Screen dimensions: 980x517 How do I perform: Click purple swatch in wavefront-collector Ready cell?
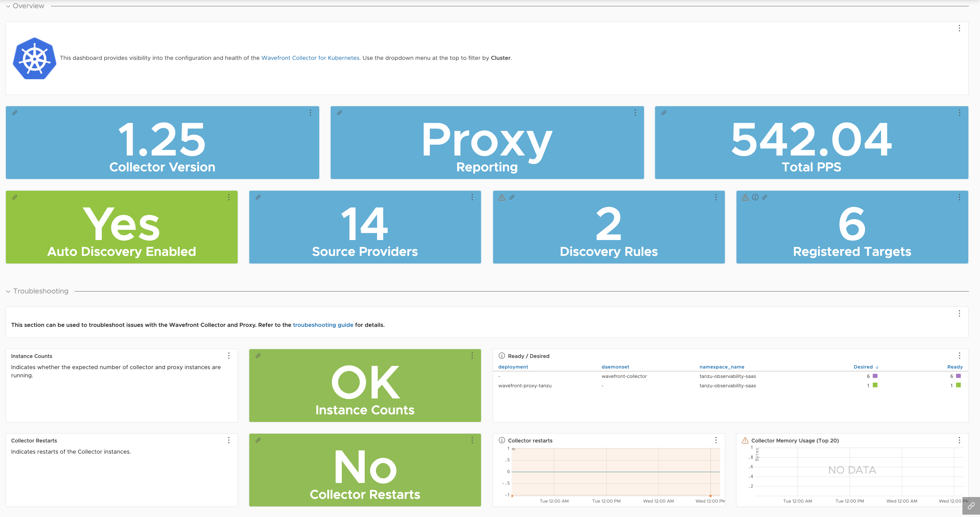pos(958,376)
